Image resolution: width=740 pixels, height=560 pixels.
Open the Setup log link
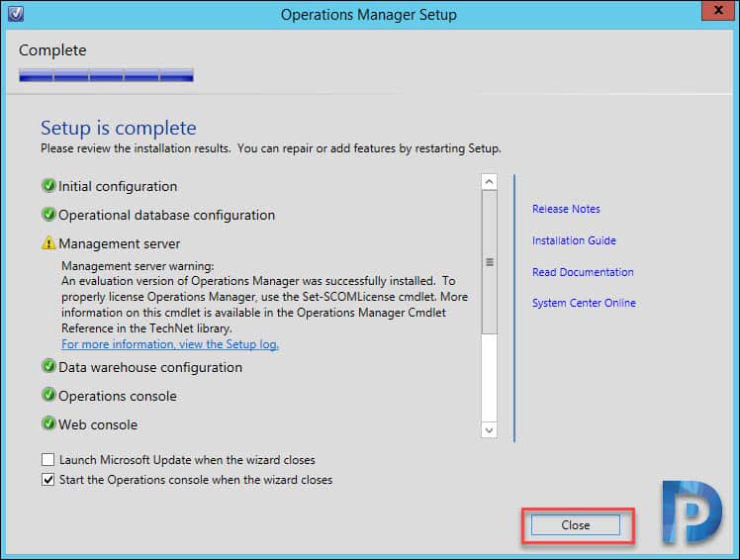click(170, 344)
